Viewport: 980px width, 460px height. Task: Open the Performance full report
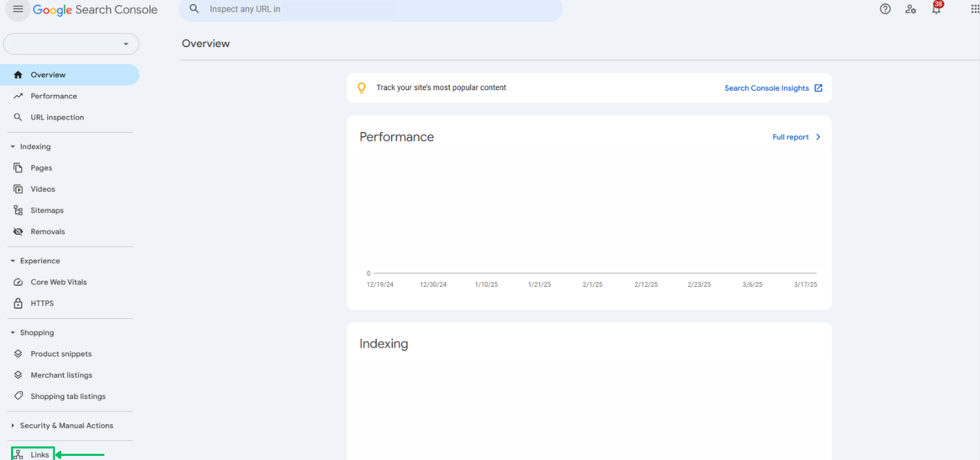tap(796, 137)
